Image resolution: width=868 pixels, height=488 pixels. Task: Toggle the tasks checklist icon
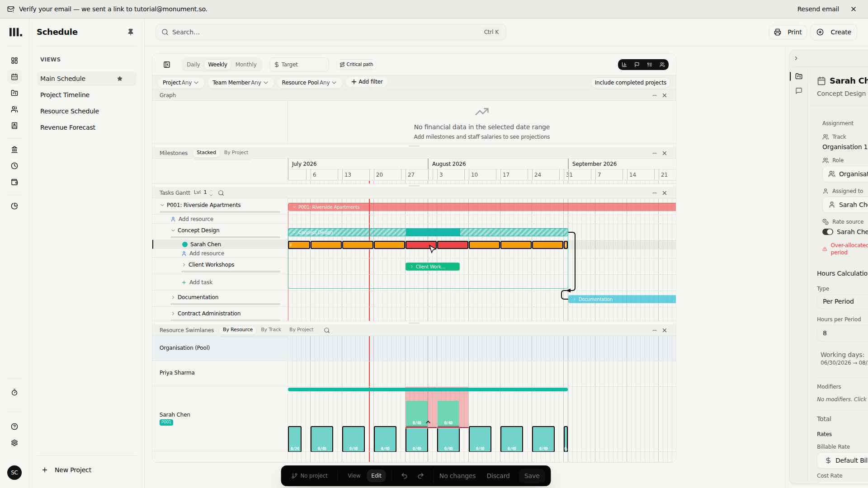(650, 65)
